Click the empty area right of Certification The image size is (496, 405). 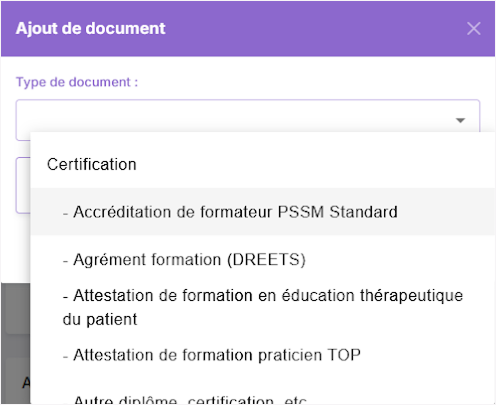(313, 164)
